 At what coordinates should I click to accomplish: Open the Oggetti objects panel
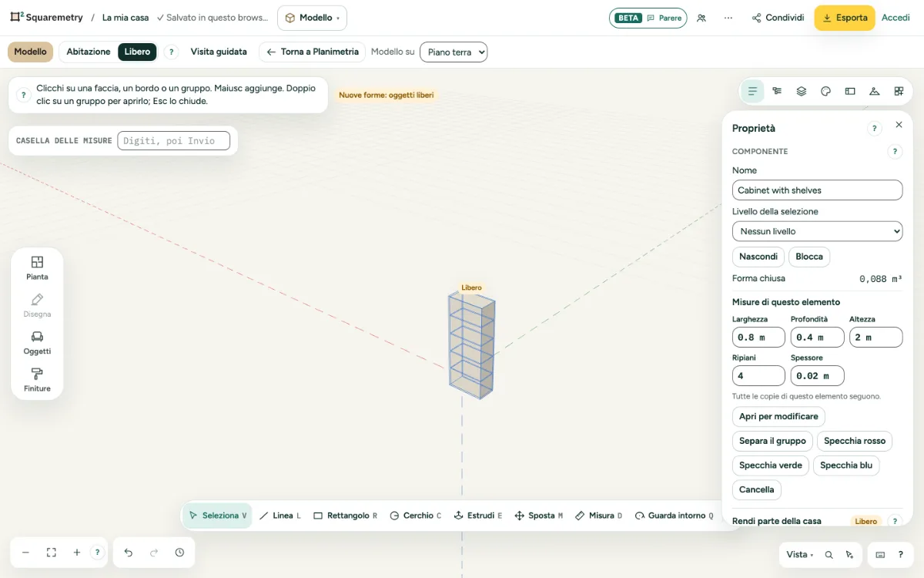(x=37, y=343)
